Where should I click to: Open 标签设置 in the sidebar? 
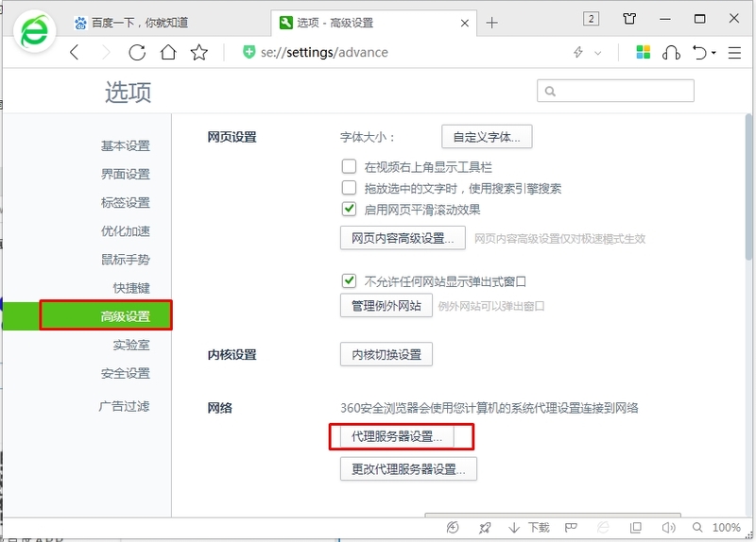[x=126, y=202]
